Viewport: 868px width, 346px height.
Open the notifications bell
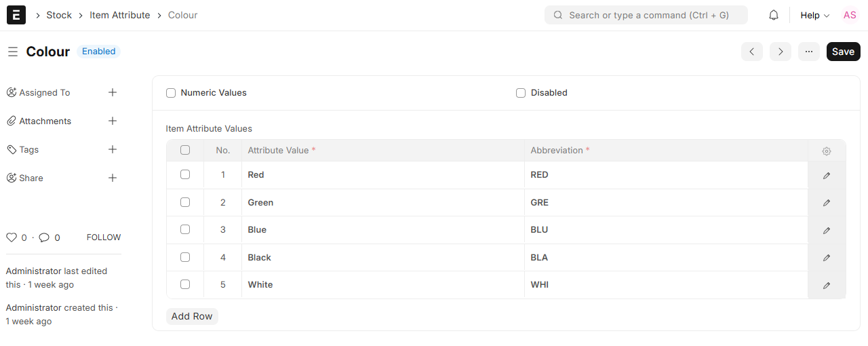tap(774, 15)
